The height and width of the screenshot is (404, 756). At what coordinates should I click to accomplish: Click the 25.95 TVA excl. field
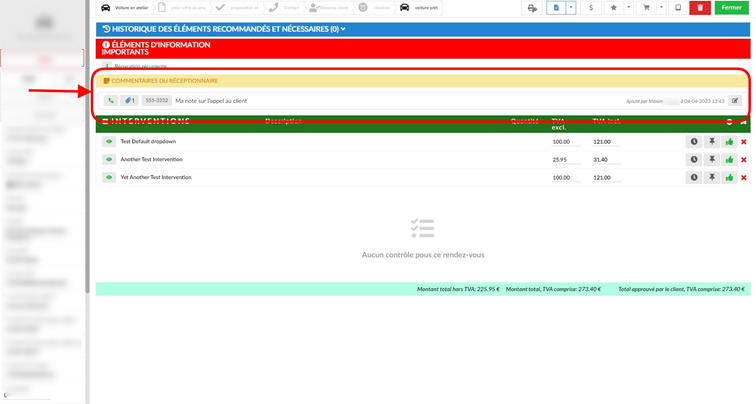(566, 160)
